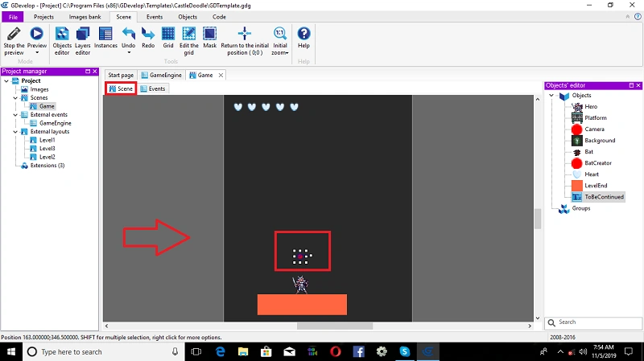Open the Code ribbon tab
The image size is (644, 361).
[x=219, y=17]
